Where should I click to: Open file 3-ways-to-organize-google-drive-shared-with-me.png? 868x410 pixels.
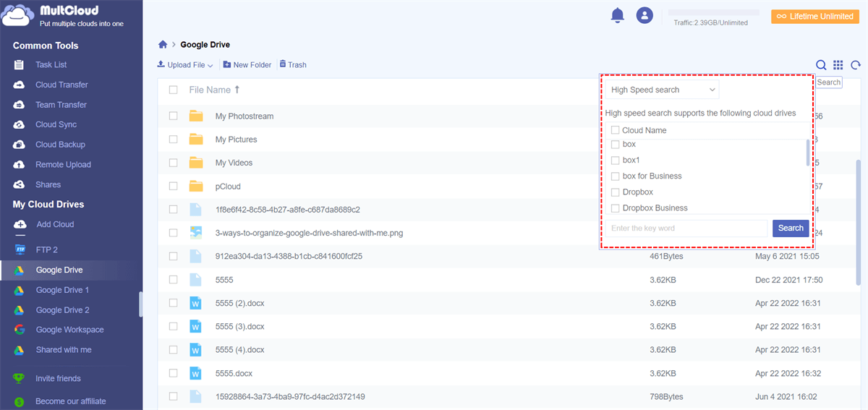point(310,233)
